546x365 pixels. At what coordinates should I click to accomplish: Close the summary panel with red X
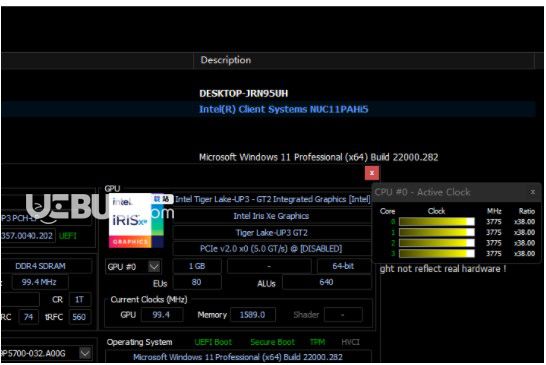pos(372,173)
